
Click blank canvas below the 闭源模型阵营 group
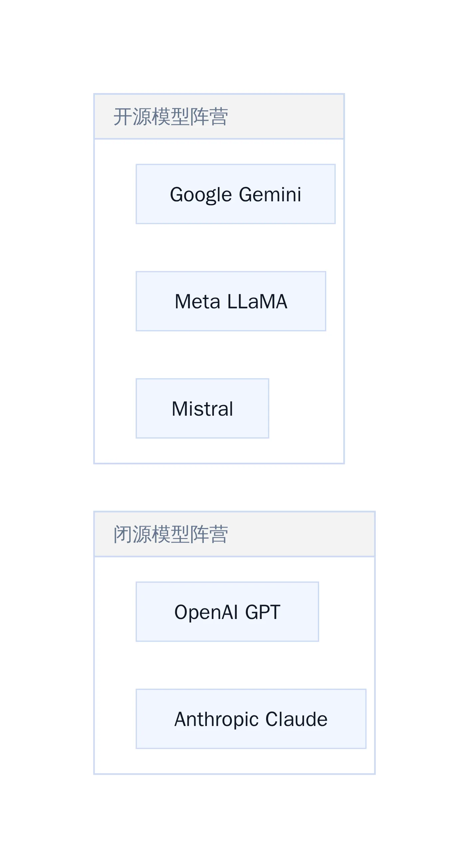[x=234, y=821]
